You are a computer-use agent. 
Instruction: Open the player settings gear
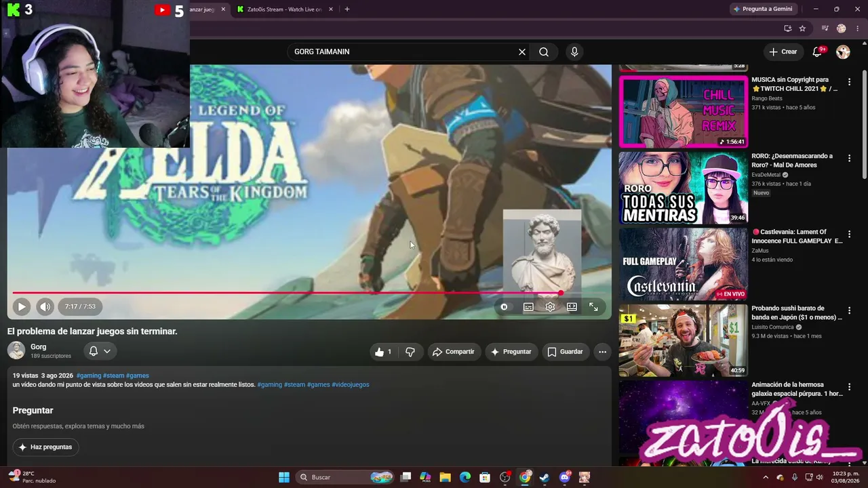click(x=550, y=307)
